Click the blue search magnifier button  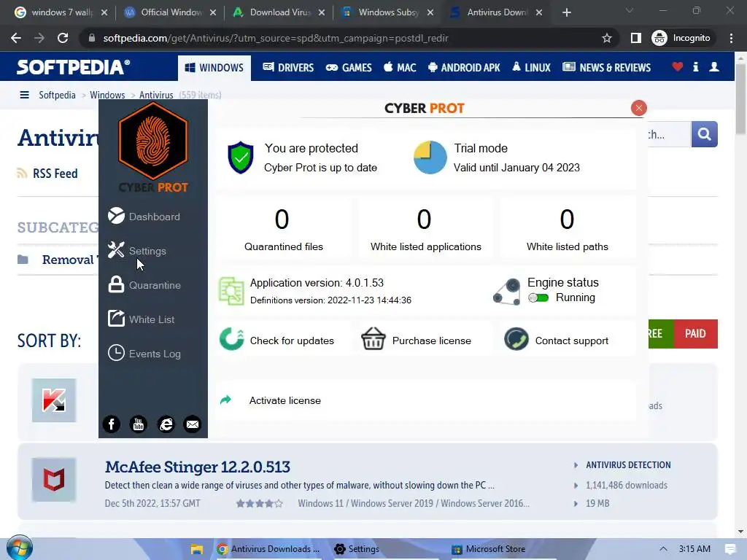704,134
